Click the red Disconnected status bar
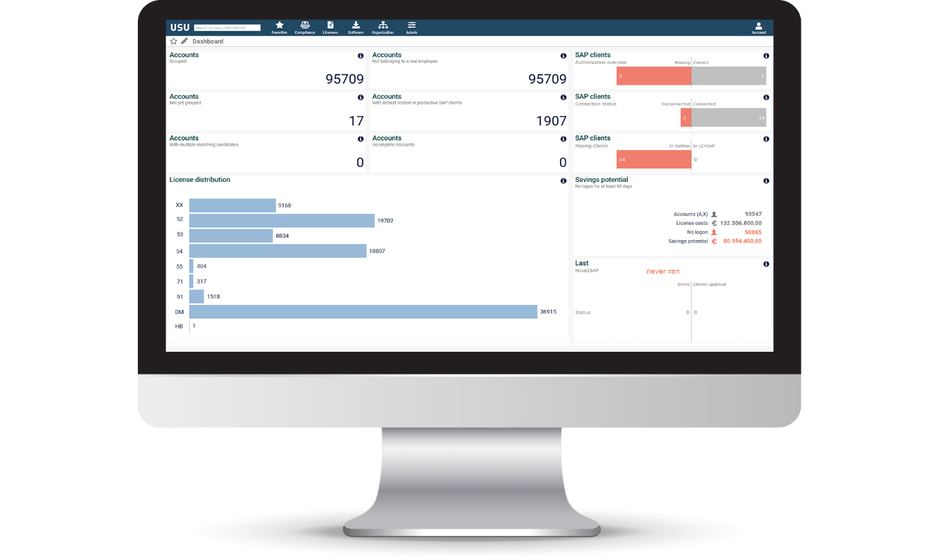 pyautogui.click(x=686, y=117)
